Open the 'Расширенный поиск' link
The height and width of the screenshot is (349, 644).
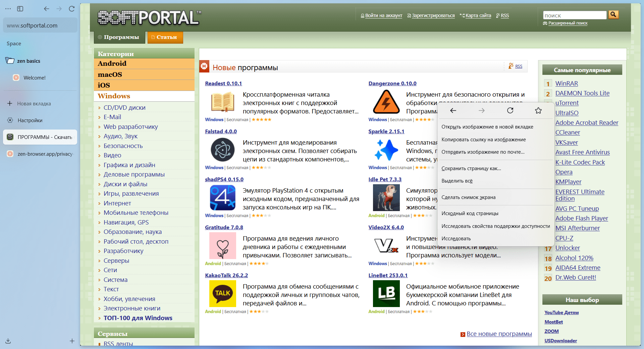(x=568, y=23)
